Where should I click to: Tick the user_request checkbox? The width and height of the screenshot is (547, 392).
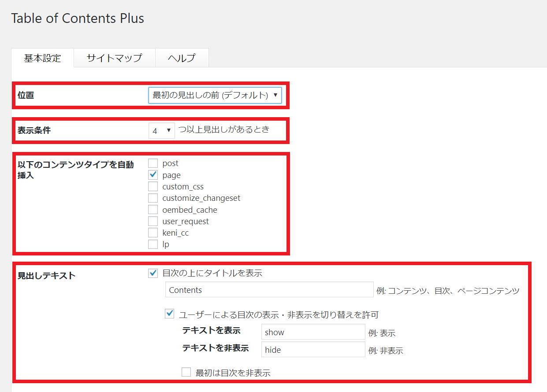[x=153, y=221]
